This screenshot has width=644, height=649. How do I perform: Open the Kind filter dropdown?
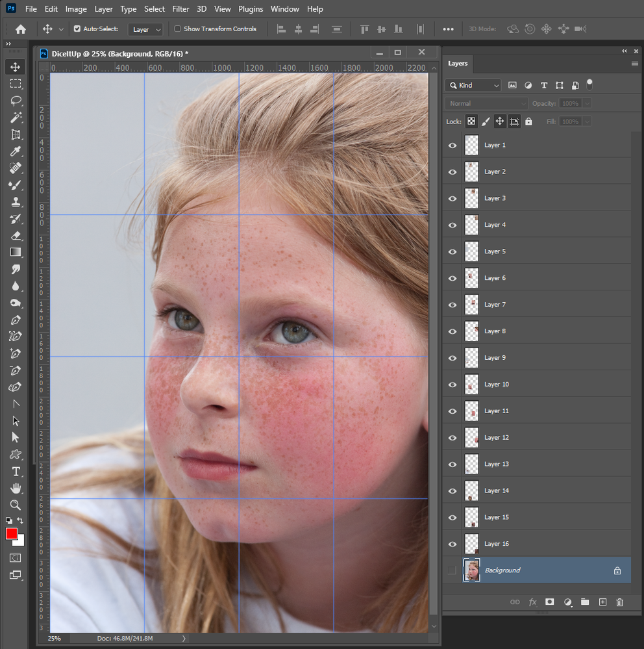pyautogui.click(x=473, y=85)
